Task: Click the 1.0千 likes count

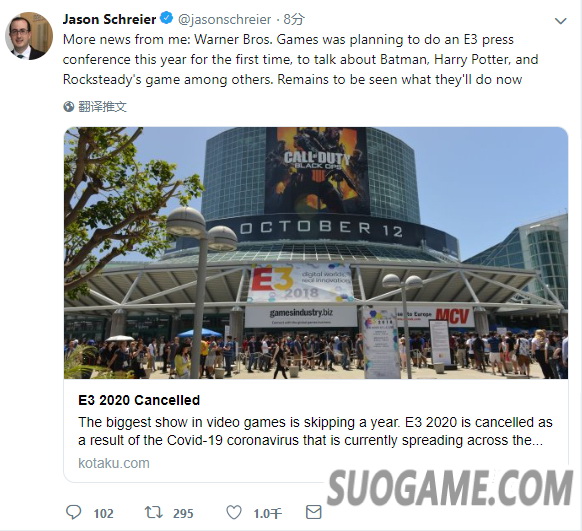Action: point(268,514)
